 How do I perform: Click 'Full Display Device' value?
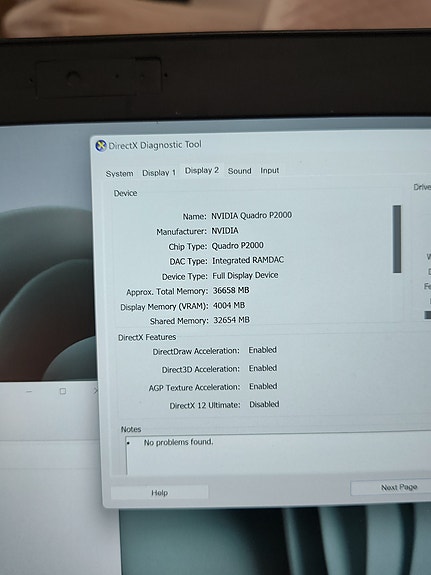pos(245,275)
